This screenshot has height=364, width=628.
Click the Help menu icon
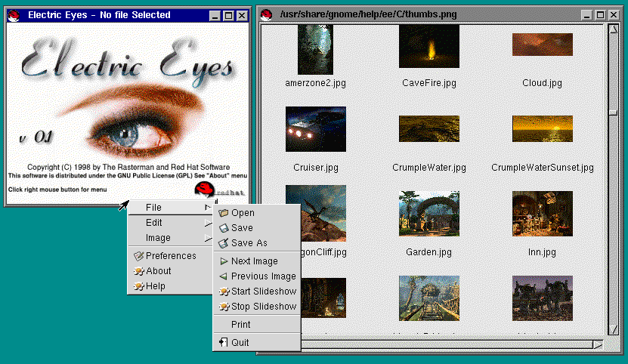coord(138,286)
